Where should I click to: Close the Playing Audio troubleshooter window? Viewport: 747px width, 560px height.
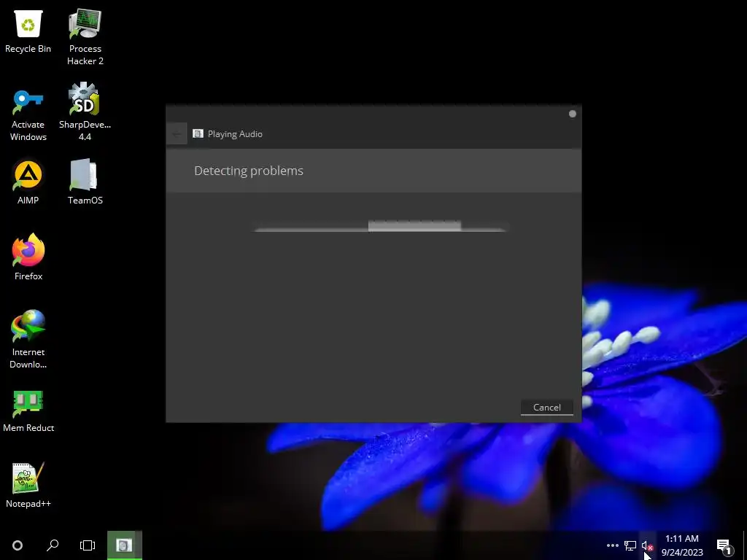pyautogui.click(x=572, y=114)
